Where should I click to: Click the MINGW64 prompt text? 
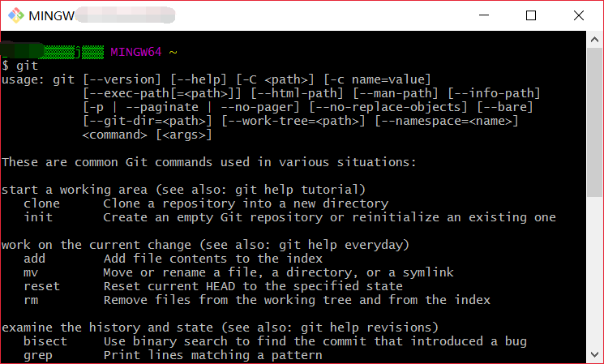[136, 52]
